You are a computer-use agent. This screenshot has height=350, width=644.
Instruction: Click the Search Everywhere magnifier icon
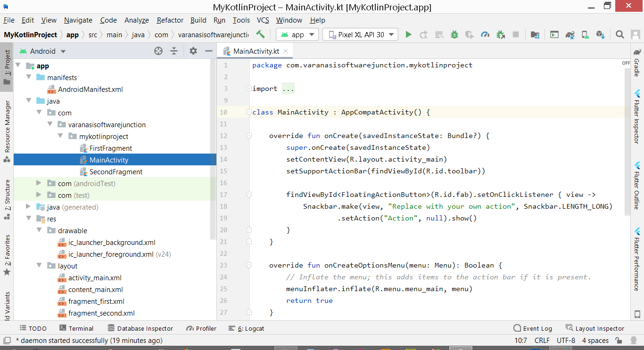[620, 34]
